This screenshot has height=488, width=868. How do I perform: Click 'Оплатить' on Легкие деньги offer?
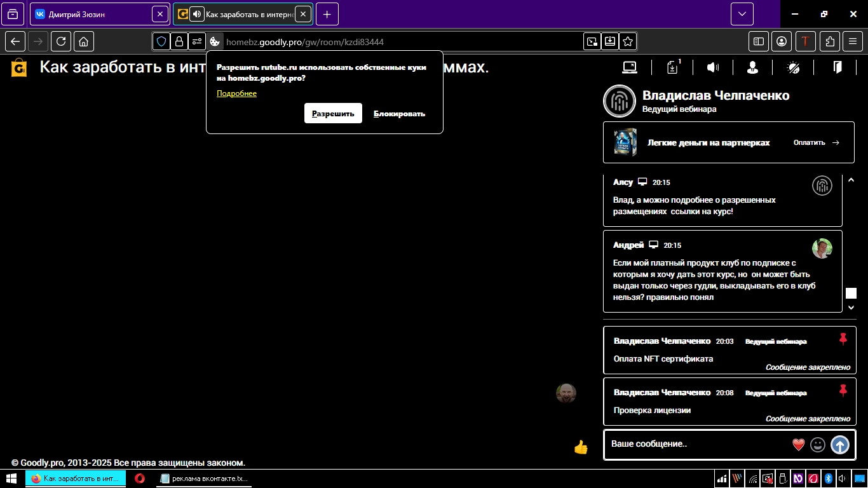[816, 143]
